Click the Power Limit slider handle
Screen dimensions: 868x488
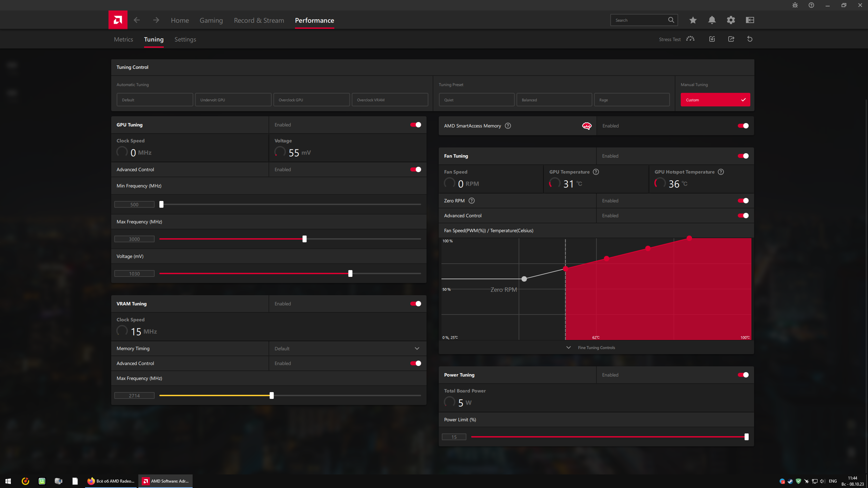[x=746, y=437]
